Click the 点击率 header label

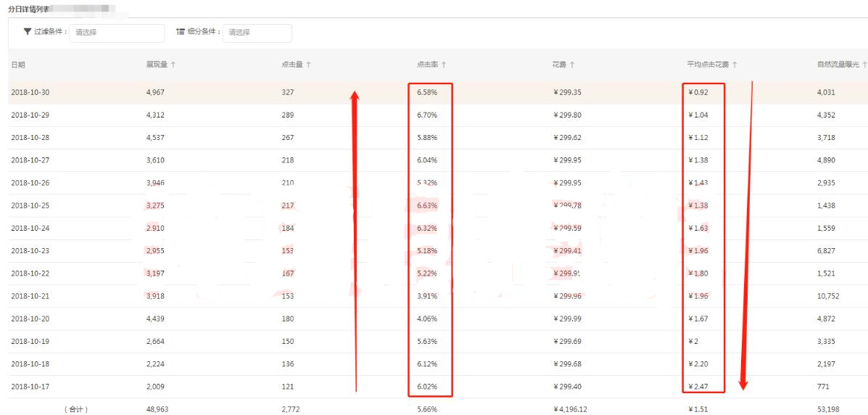pyautogui.click(x=427, y=65)
